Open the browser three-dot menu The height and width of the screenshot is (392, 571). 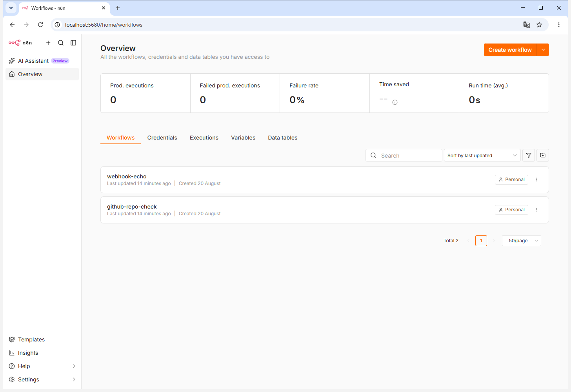pos(559,25)
